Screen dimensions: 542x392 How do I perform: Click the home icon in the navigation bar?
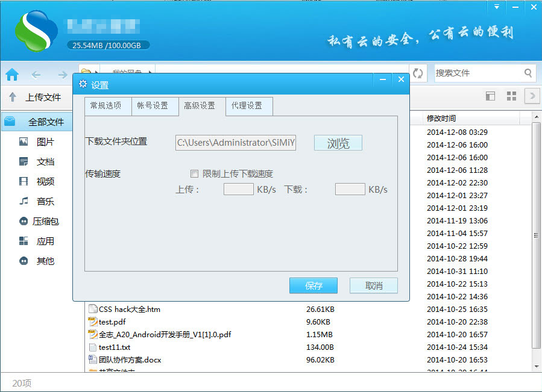[x=11, y=73]
